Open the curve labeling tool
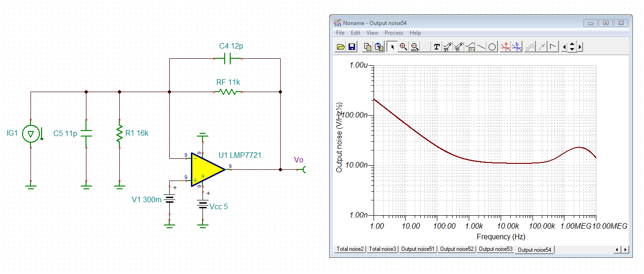Screen dimensions: 644x274 447,46
